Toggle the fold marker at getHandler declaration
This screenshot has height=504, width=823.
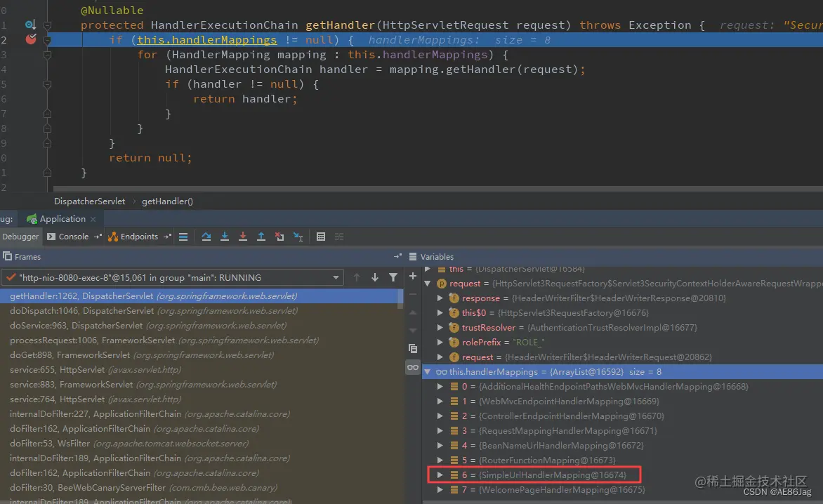coord(47,25)
